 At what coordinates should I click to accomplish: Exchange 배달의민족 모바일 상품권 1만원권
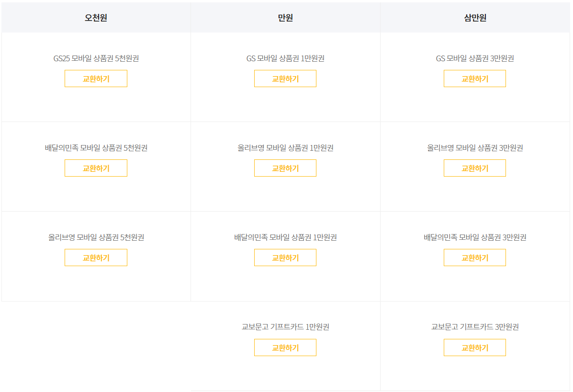click(285, 258)
